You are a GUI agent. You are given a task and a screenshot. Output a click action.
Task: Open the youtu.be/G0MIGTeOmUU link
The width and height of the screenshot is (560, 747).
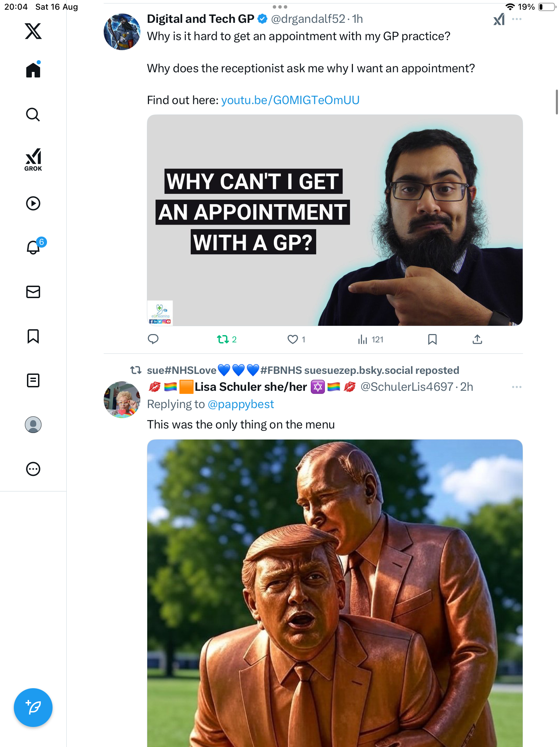290,100
